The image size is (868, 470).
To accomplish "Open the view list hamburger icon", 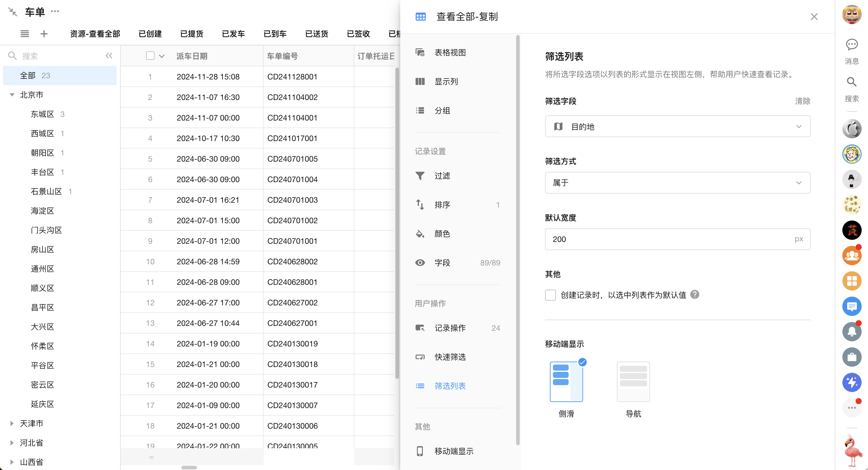I will pos(25,34).
